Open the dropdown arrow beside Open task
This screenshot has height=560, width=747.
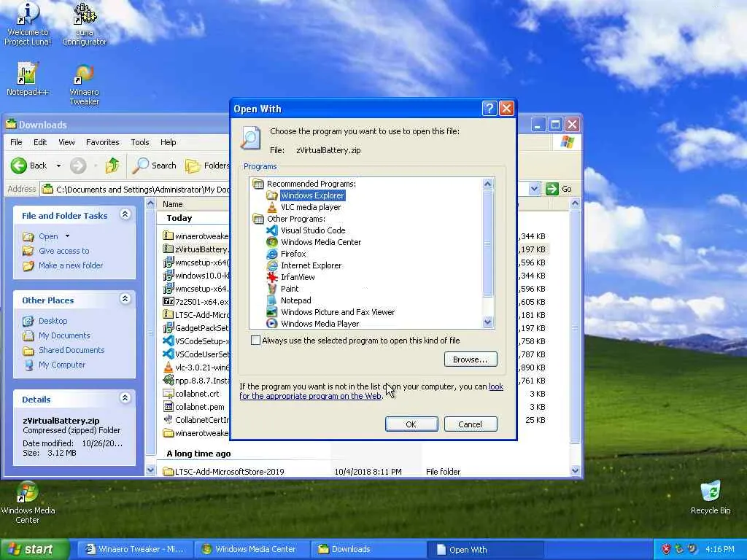coord(67,236)
